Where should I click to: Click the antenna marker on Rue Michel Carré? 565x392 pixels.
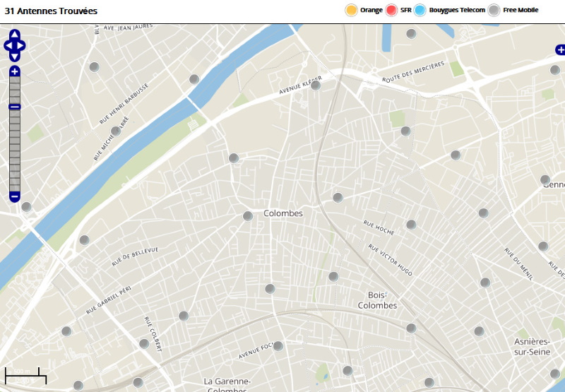click(116, 131)
